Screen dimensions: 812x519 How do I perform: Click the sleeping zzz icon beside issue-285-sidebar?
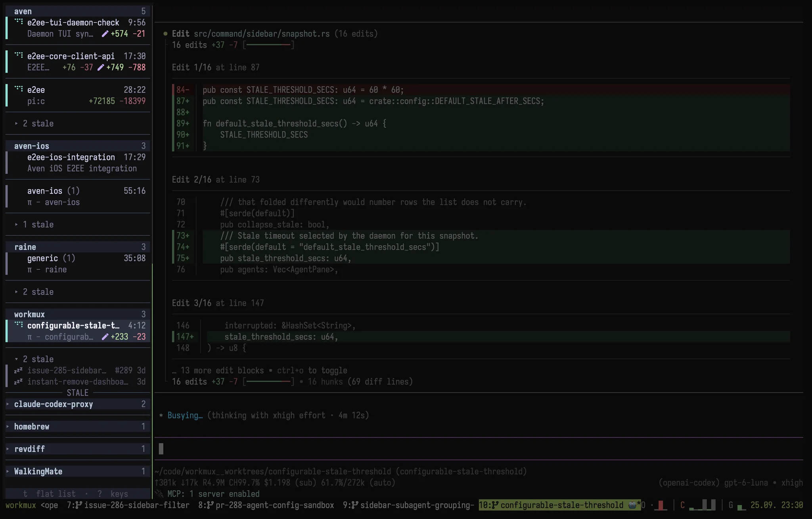coord(18,370)
